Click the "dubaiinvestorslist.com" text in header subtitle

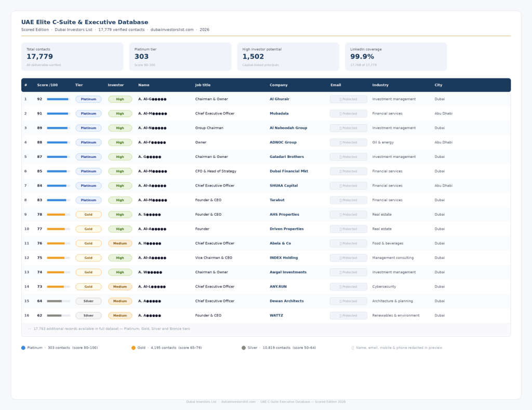pyautogui.click(x=172, y=30)
